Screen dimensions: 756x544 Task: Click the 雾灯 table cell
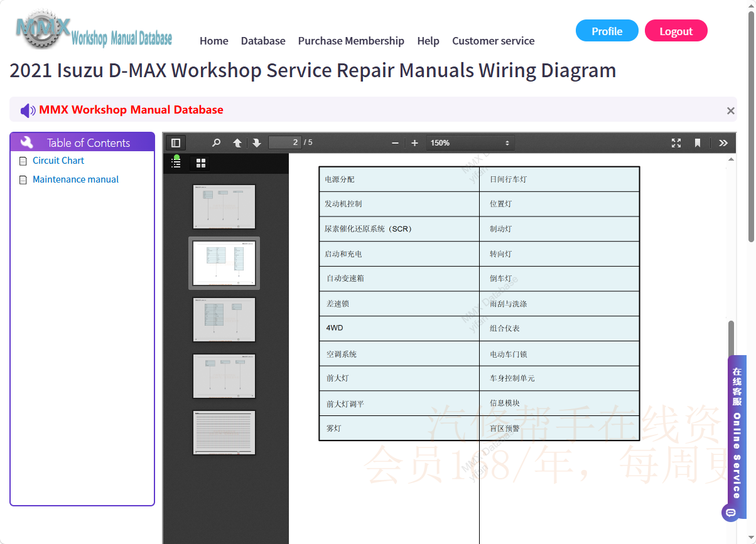pos(399,428)
